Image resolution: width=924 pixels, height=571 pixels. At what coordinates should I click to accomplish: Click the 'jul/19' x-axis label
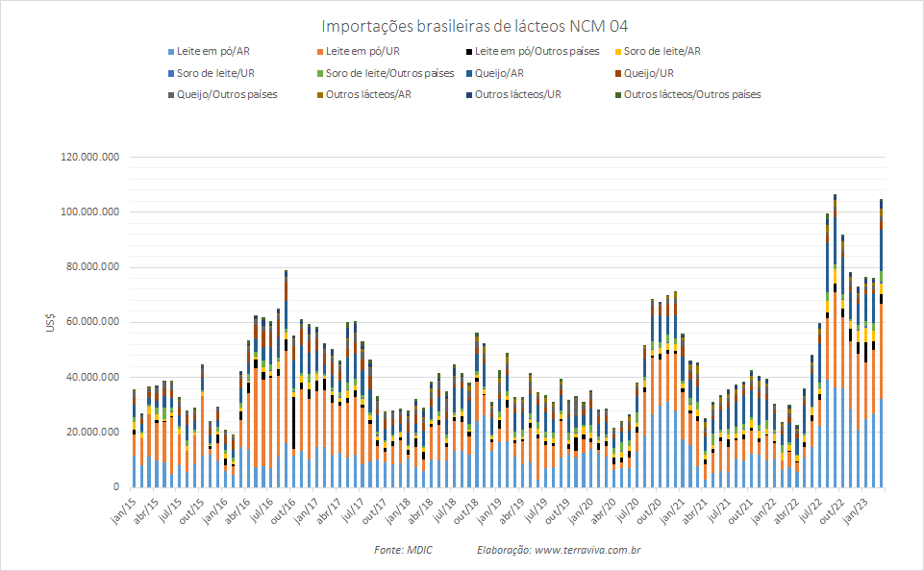pos(535,509)
